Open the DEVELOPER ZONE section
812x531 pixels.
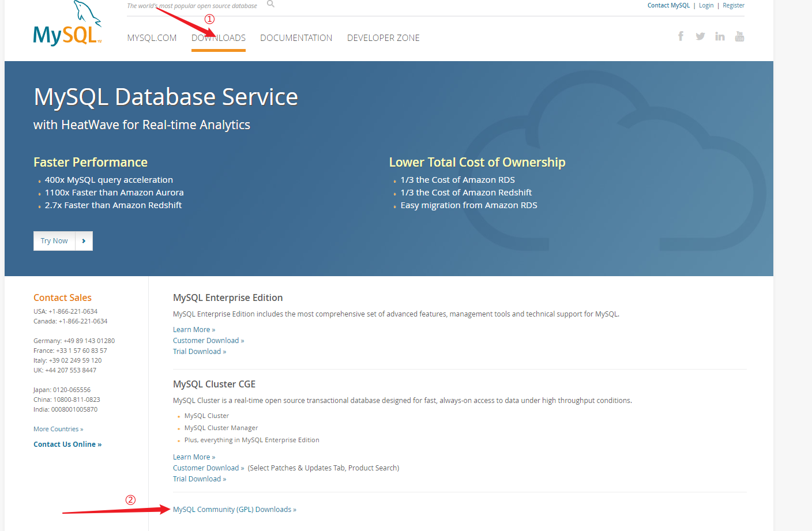coord(383,37)
